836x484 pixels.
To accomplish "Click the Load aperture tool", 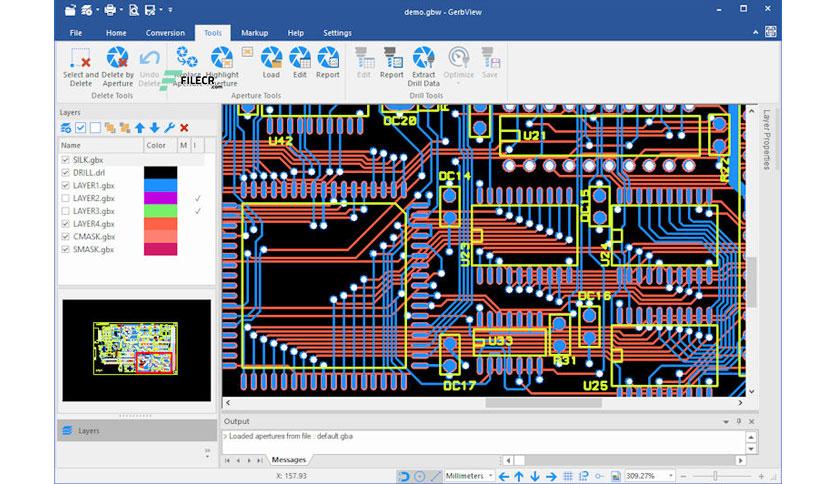I will (271, 63).
